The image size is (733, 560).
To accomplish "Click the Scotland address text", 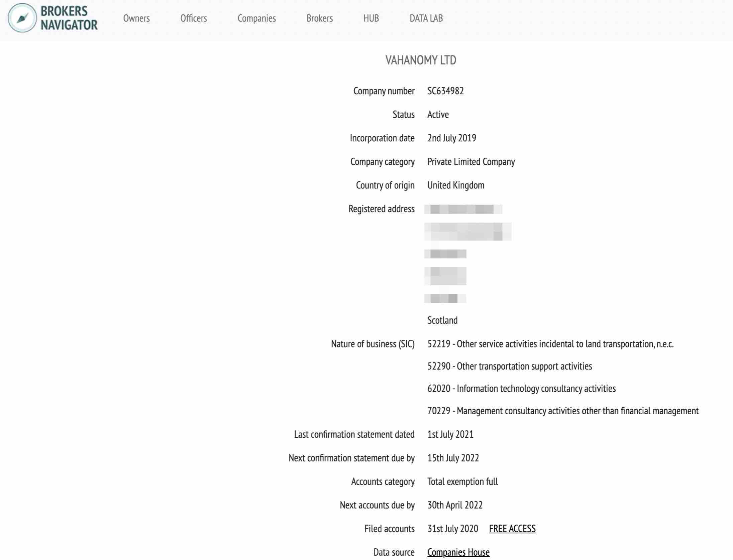I will pos(442,320).
